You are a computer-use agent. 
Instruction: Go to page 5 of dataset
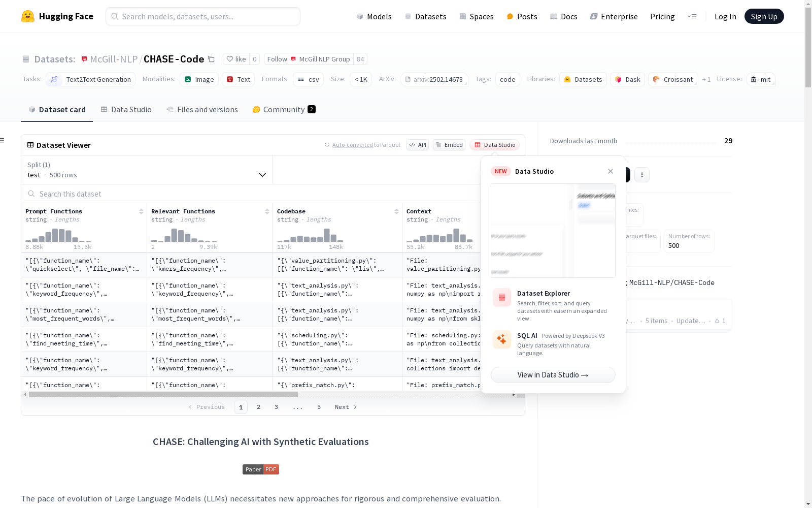tap(319, 407)
